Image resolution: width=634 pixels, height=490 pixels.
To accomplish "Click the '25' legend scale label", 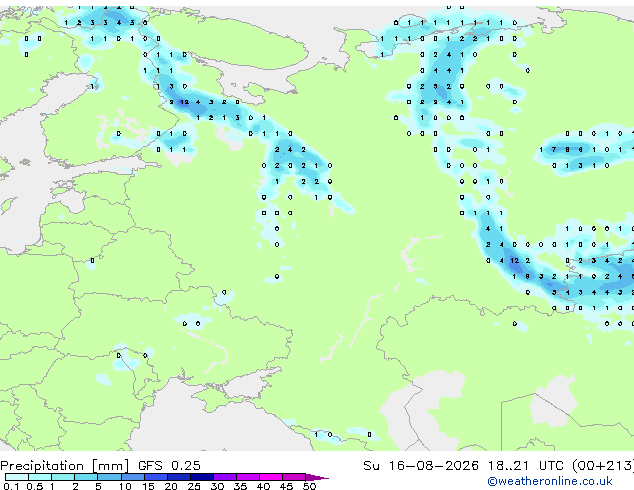I will point(194,486).
